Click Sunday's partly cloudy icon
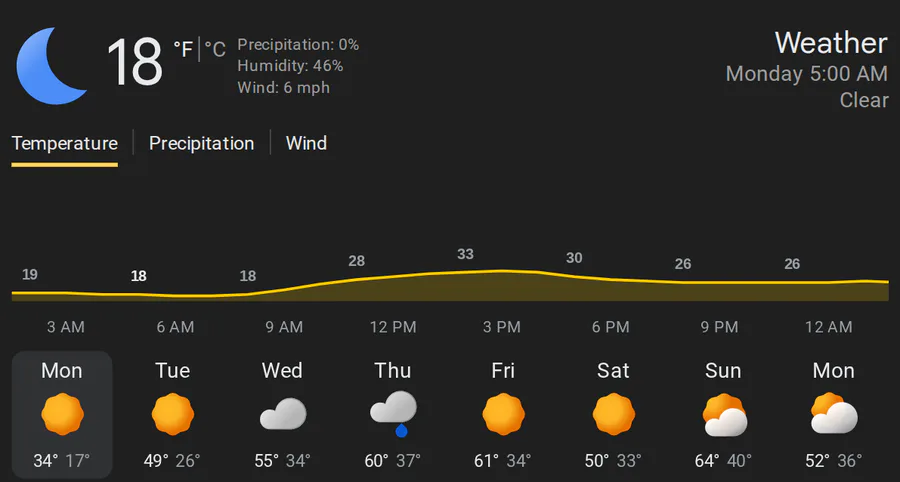Viewport: 900px width, 482px height. (723, 414)
